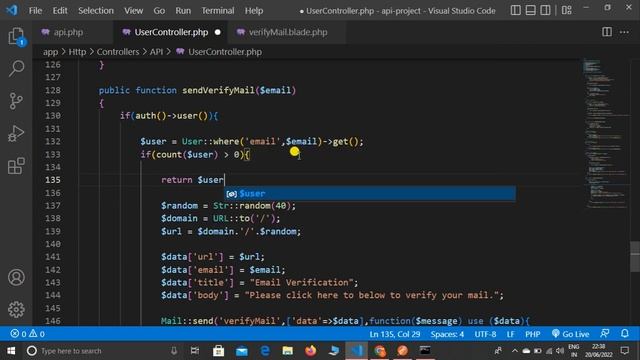Click the app breadcrumb segment
Viewport: 640px width, 360px height.
point(50,52)
